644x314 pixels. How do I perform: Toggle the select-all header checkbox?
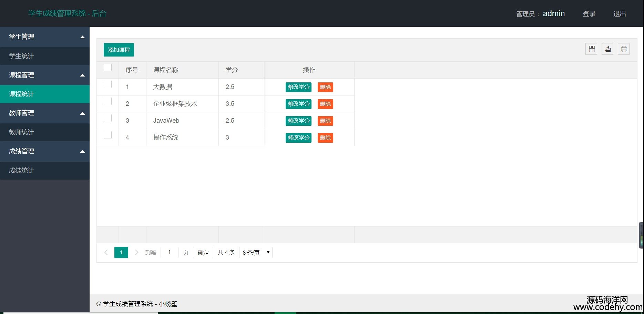click(108, 67)
